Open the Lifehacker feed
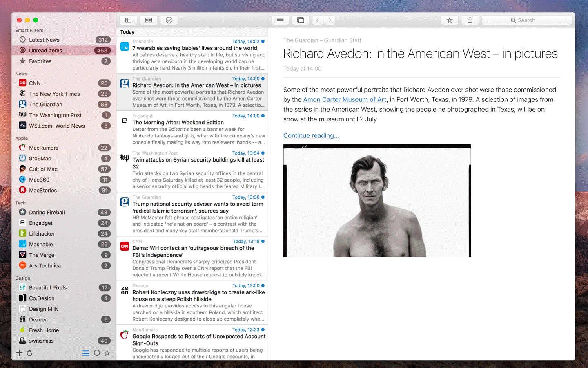588x368 pixels. tap(64, 233)
